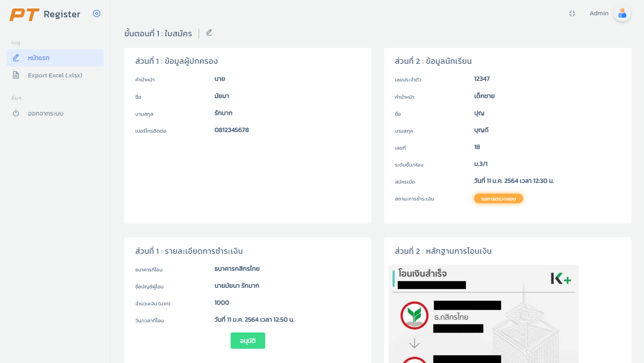The height and width of the screenshot is (363, 644).
Task: Click heading ส่วนที่ 2 : หลักฐานการโอนเงิน
Action: pos(443,251)
